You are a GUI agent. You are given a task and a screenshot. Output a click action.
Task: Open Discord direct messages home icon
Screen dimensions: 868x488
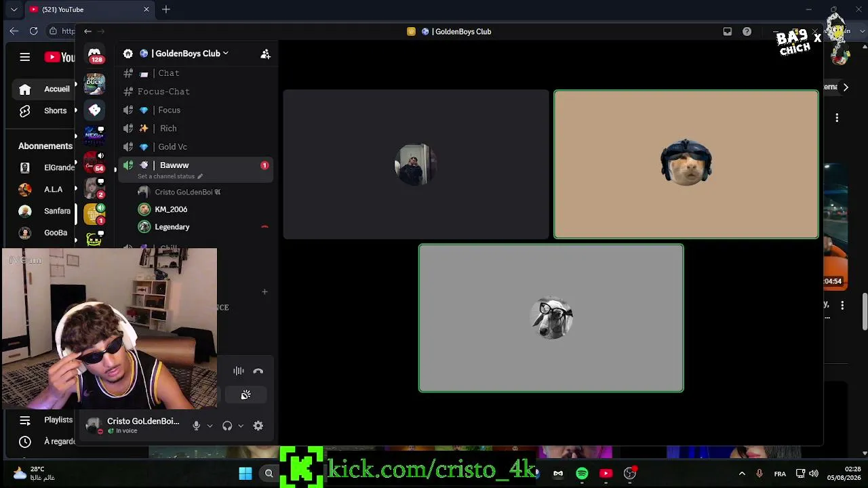[x=94, y=54]
